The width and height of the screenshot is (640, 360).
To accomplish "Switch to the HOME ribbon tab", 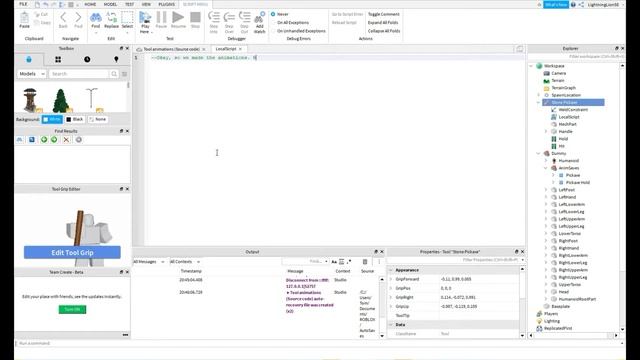I will (x=90, y=4).
